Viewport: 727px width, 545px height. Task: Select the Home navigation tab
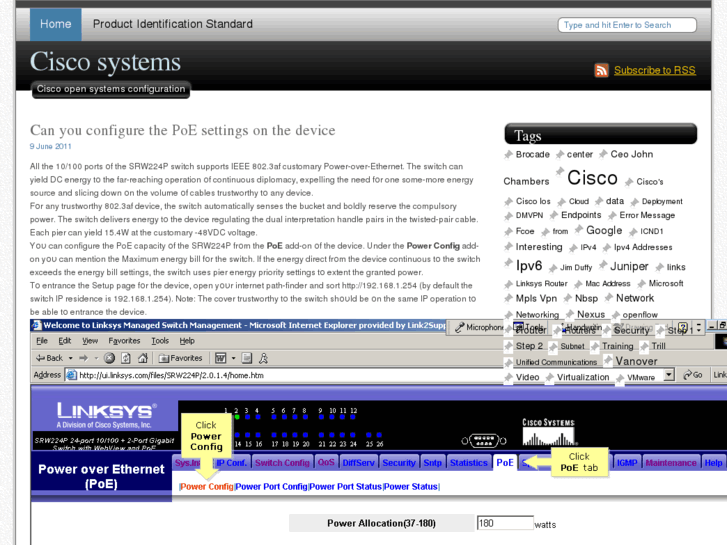56,24
